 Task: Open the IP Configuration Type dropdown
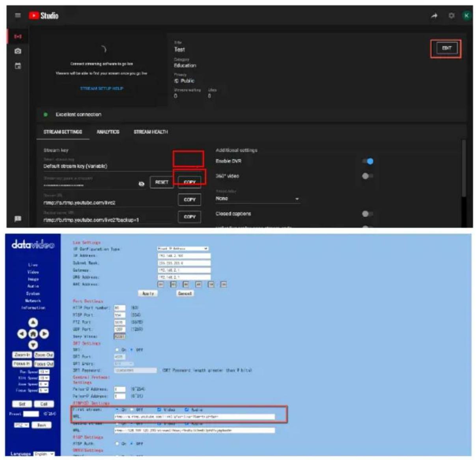tap(183, 249)
